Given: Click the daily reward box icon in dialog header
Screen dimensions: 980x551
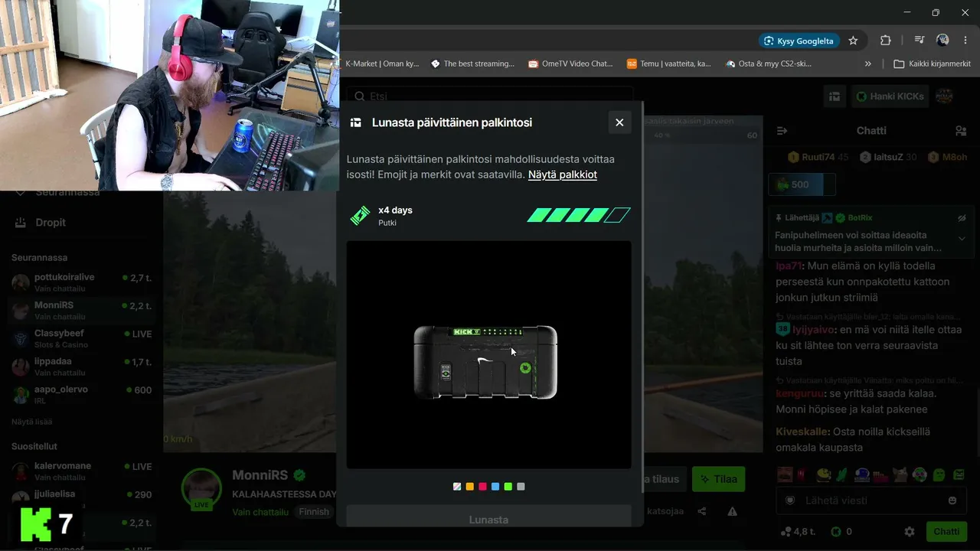Looking at the screenshot, I should 356,122.
